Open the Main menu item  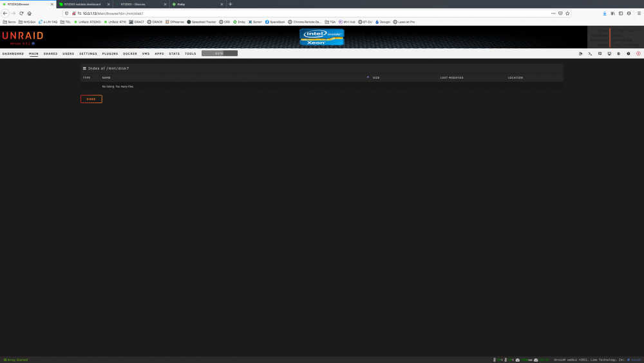[x=33, y=54]
